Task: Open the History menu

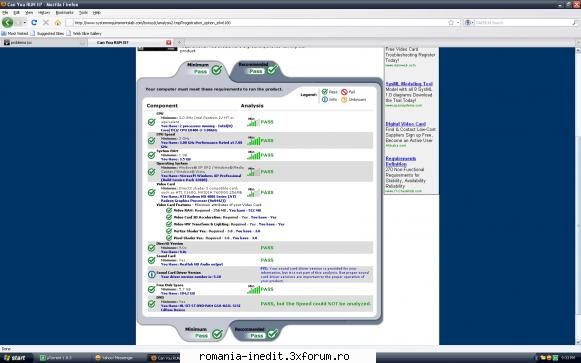Action: pyautogui.click(x=44, y=13)
